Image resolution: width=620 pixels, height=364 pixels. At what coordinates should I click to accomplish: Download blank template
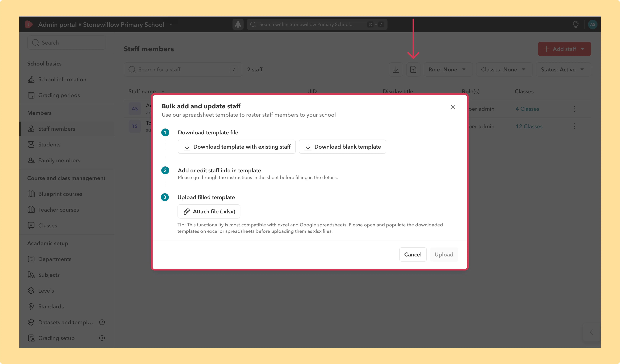(342, 147)
